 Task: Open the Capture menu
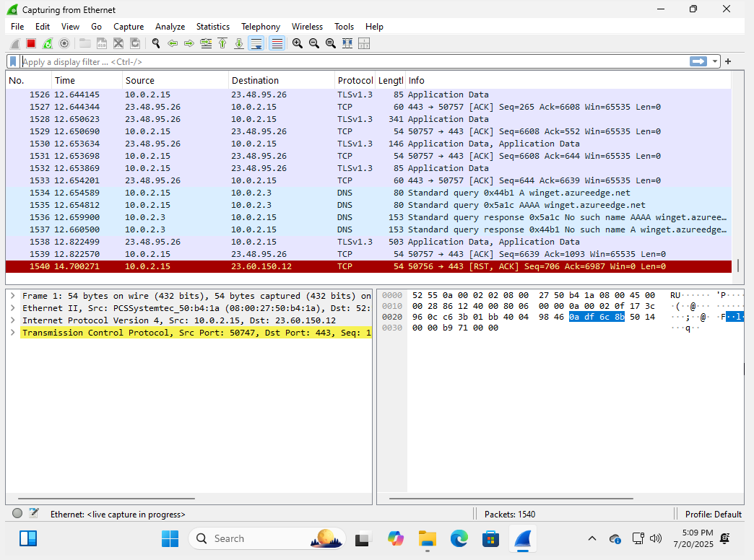[x=129, y=27]
